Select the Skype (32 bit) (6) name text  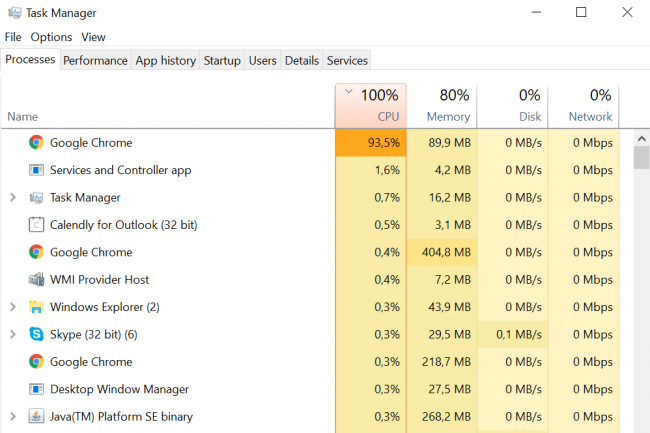94,334
